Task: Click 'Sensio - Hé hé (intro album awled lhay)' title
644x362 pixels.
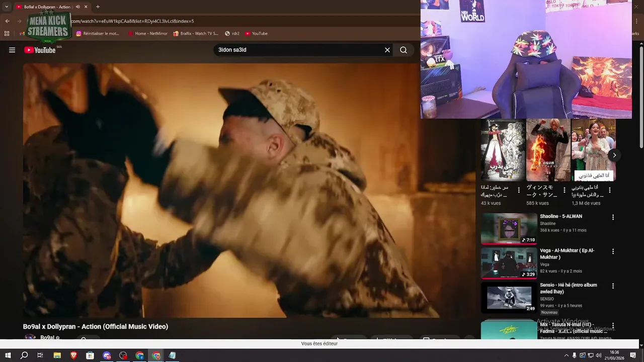Action: click(x=569, y=288)
